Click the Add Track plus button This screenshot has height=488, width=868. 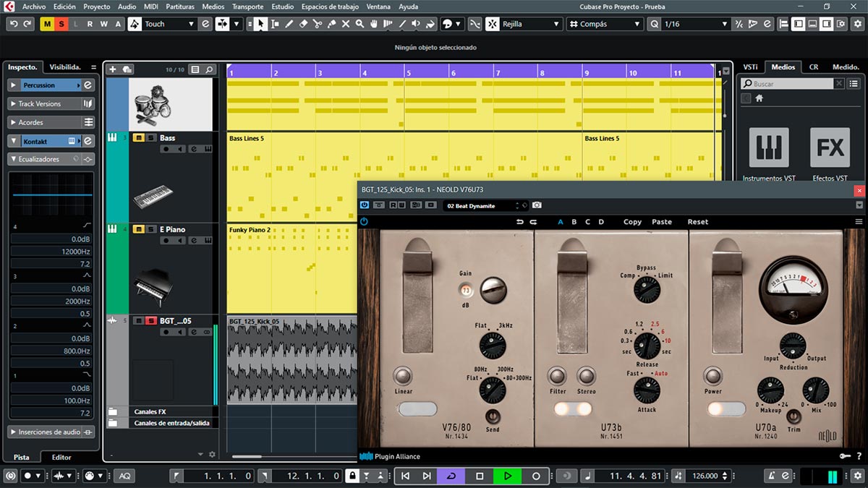[112, 69]
